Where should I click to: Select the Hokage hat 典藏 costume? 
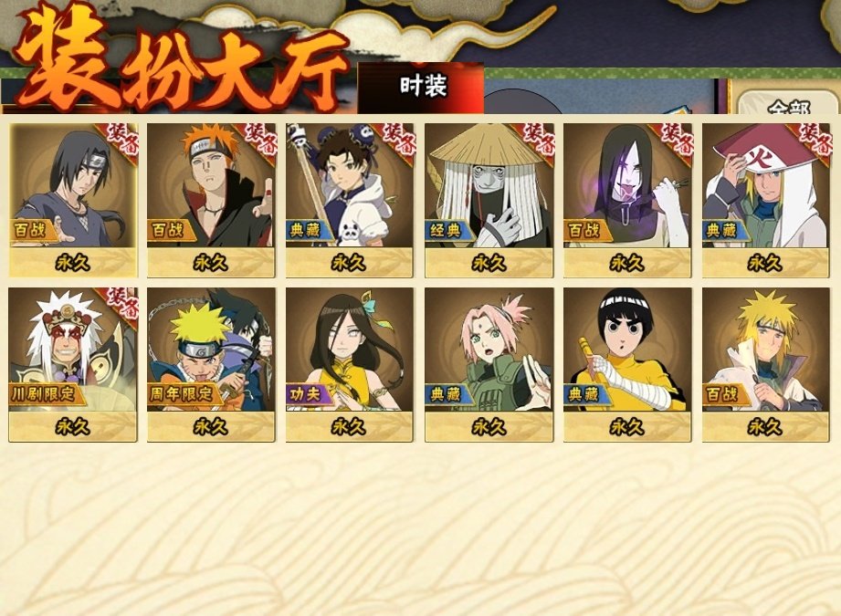pos(766,200)
